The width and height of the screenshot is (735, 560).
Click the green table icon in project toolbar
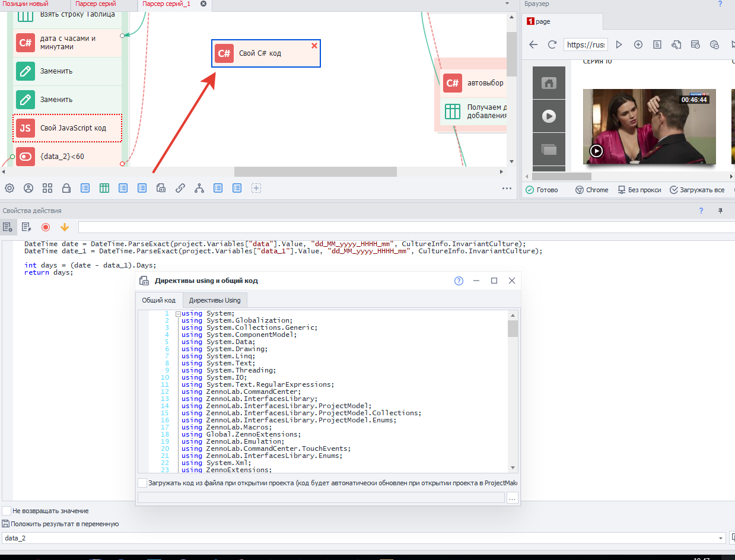point(104,188)
